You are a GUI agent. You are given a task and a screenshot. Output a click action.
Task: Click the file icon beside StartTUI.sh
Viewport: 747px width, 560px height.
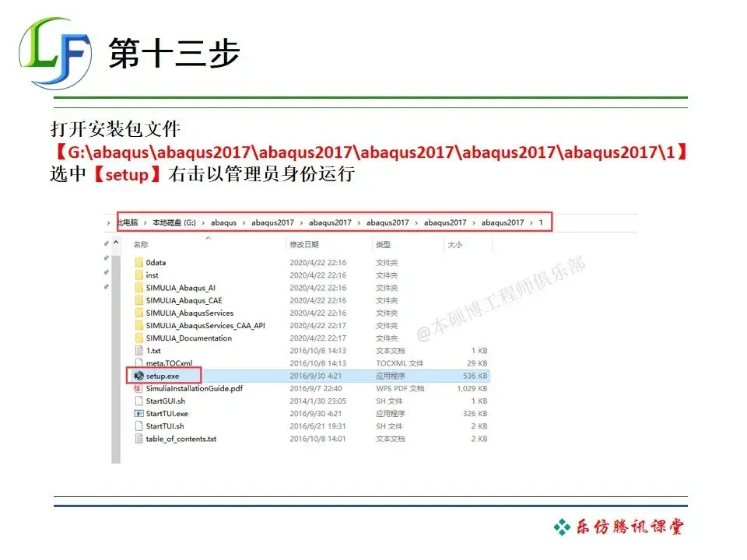pyautogui.click(x=139, y=426)
